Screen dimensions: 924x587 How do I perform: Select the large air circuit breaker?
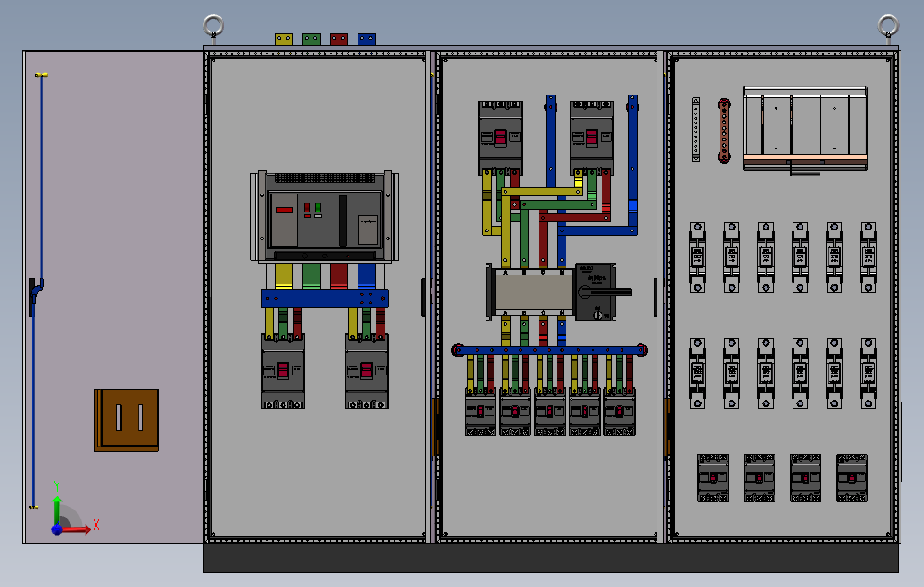tap(325, 216)
